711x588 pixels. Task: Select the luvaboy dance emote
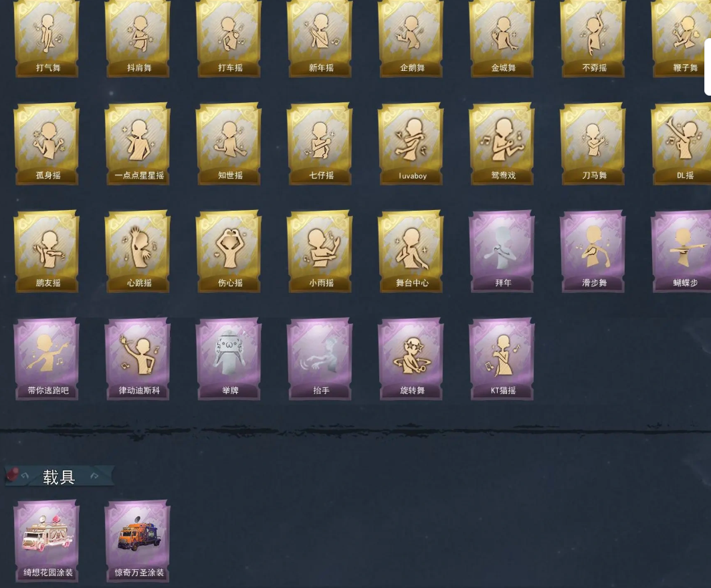point(411,144)
